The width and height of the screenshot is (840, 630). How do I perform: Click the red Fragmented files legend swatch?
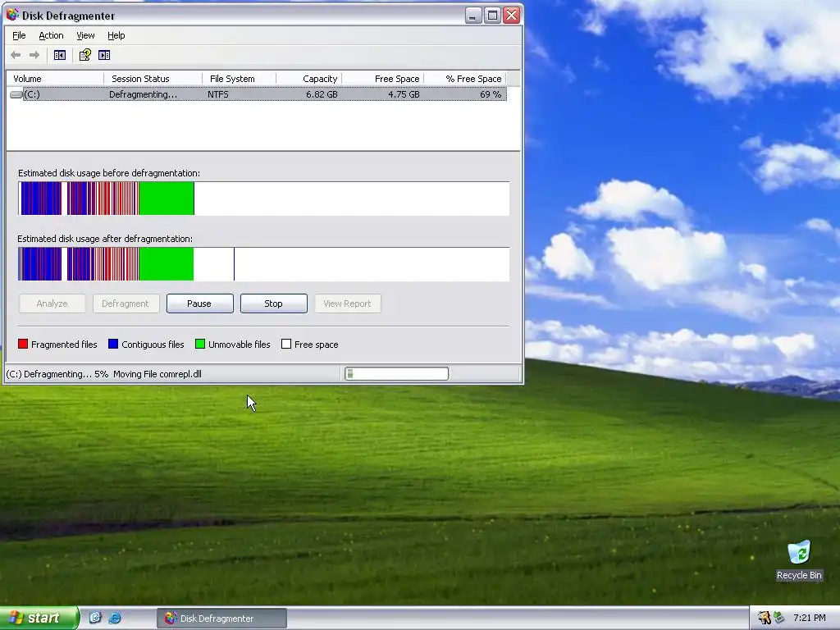[x=22, y=344]
